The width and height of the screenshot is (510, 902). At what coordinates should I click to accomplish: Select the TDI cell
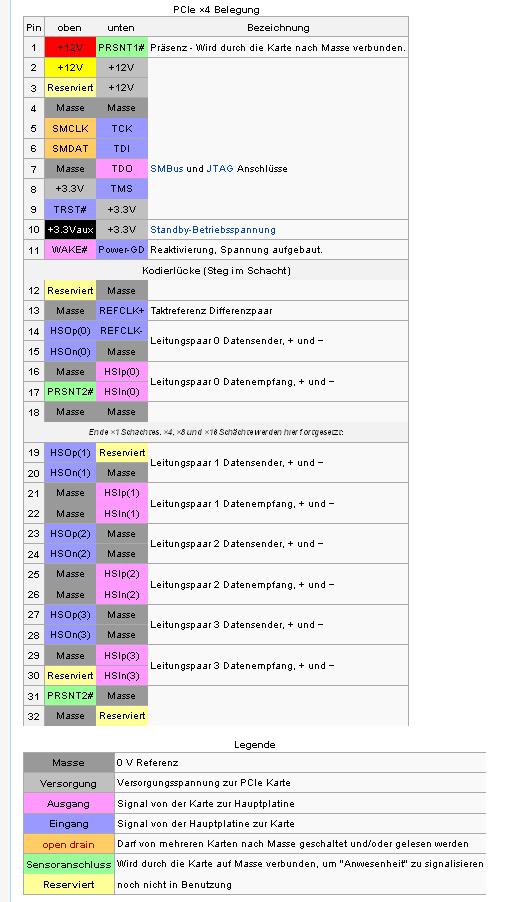tap(122, 149)
